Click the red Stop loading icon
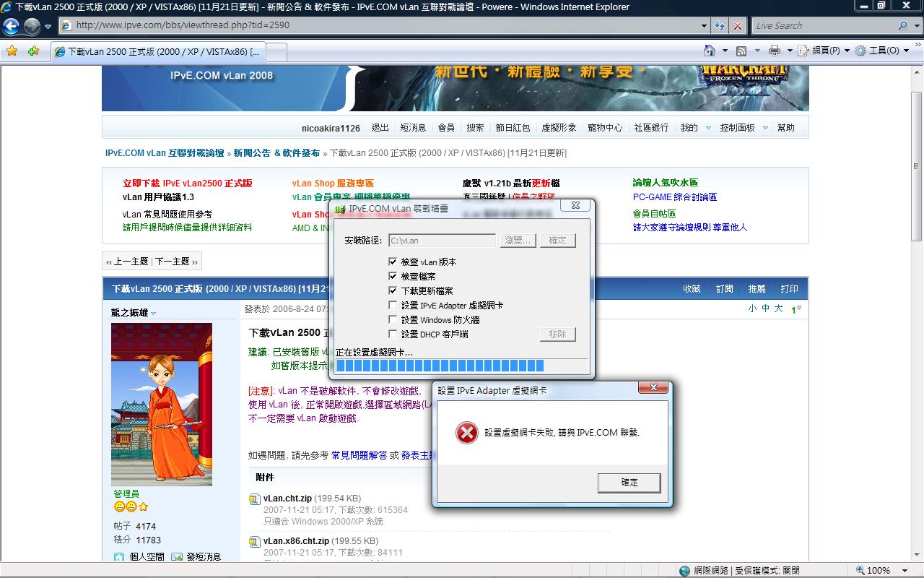The height and width of the screenshot is (578, 924). click(x=737, y=25)
